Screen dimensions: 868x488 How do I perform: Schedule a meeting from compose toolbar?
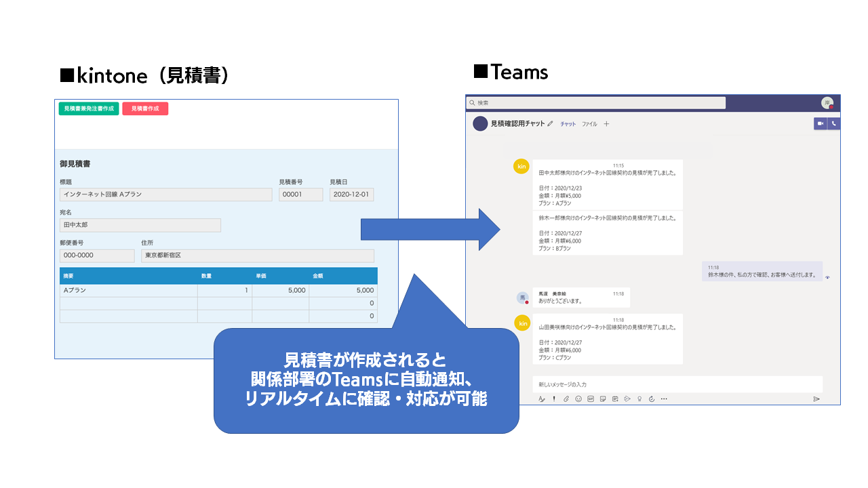615,399
